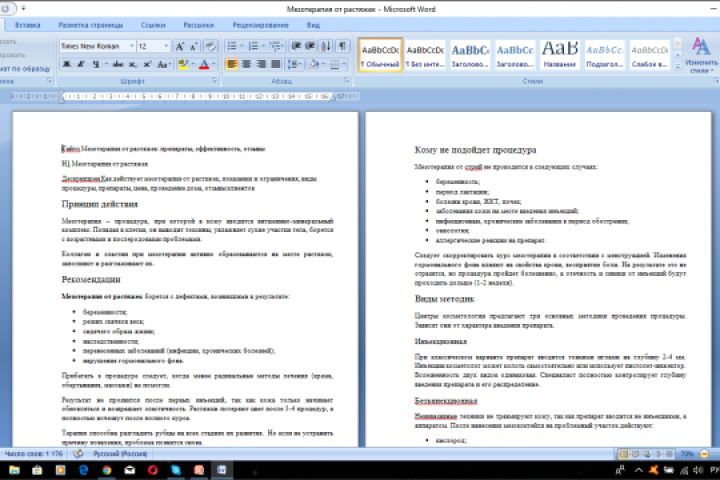This screenshot has width=720, height=480.
Task: Open Opera browser from taskbar
Action: tap(152, 470)
